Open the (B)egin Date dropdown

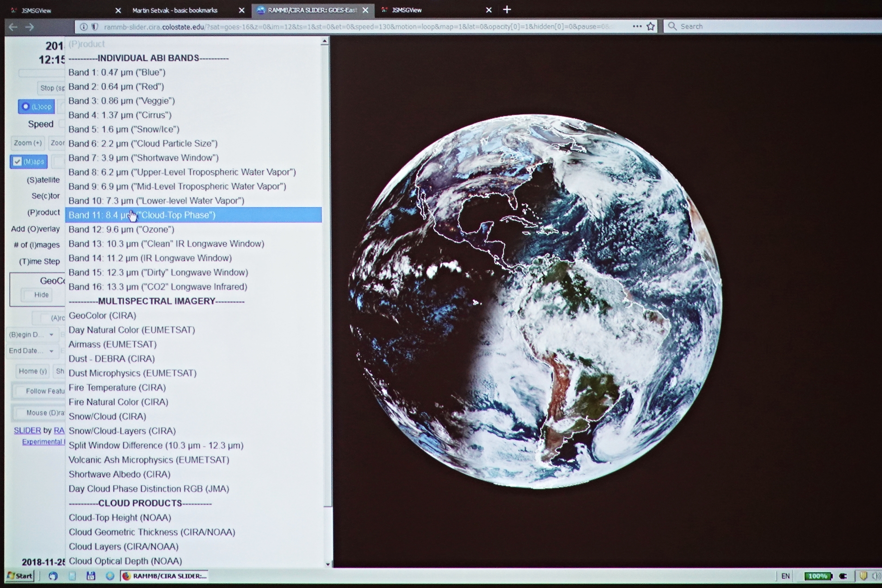coord(31,334)
